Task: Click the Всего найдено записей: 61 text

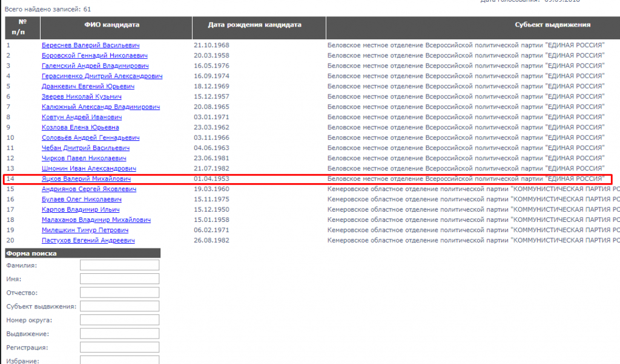Action: [x=48, y=9]
